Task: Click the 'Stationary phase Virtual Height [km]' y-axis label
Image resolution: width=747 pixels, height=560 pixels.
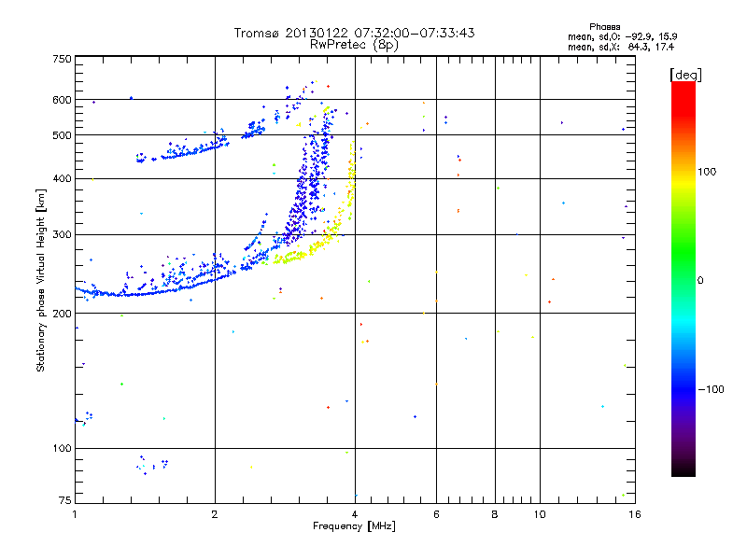Action: click(41, 281)
